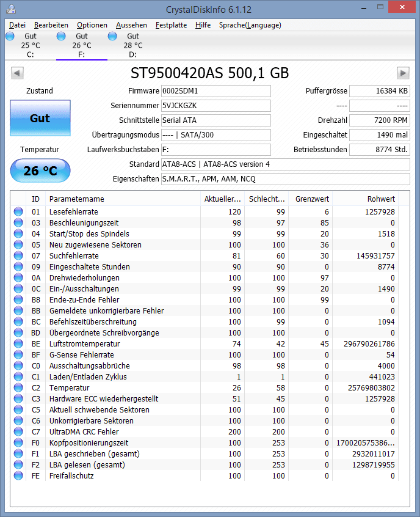Open the Sprache(Language) menu
Image resolution: width=420 pixels, height=517 pixels.
click(x=250, y=25)
